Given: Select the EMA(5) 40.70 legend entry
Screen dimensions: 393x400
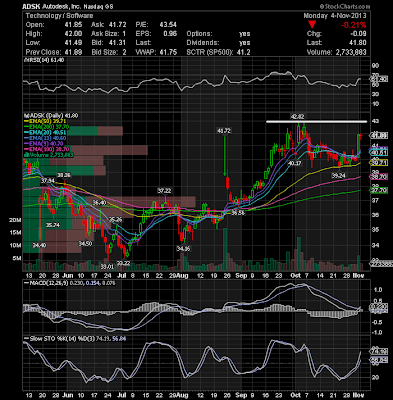Looking at the screenshot, I should pyautogui.click(x=43, y=144).
